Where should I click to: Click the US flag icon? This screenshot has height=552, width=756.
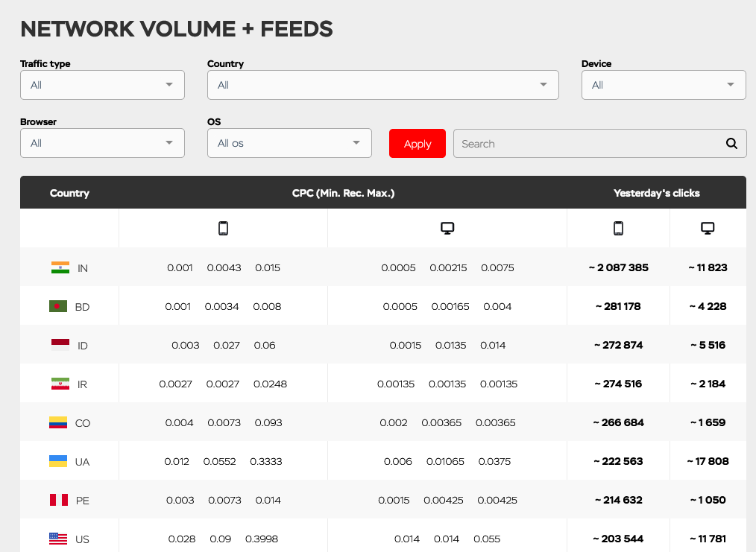pos(58,539)
